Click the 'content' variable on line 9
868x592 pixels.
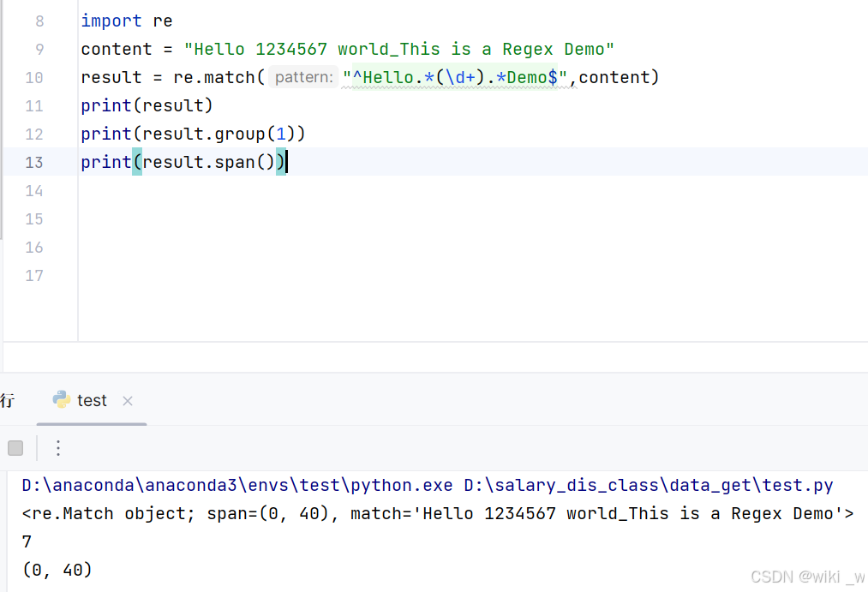click(117, 49)
